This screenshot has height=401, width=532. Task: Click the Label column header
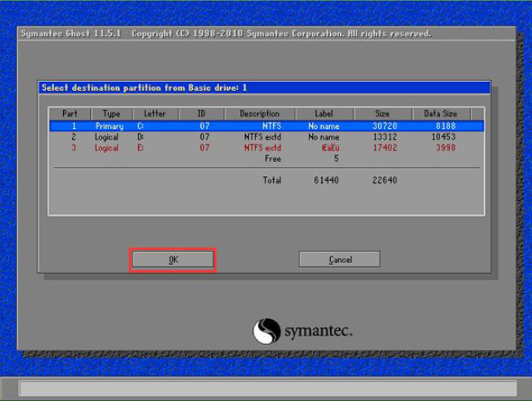point(323,113)
